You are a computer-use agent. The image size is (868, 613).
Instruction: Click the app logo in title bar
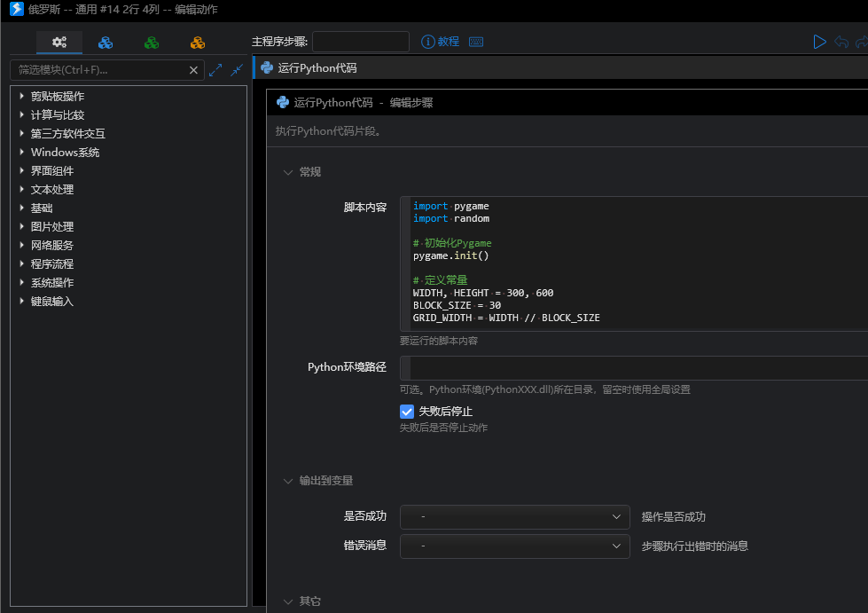(17, 9)
